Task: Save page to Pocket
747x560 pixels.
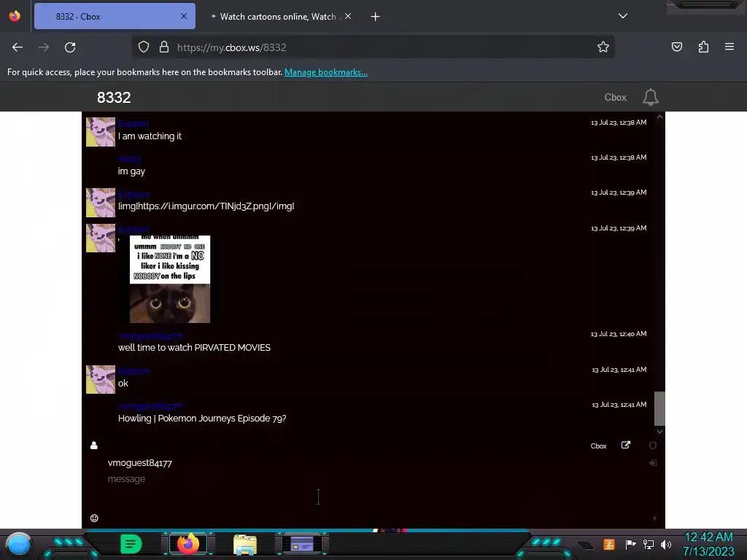Action: (677, 47)
